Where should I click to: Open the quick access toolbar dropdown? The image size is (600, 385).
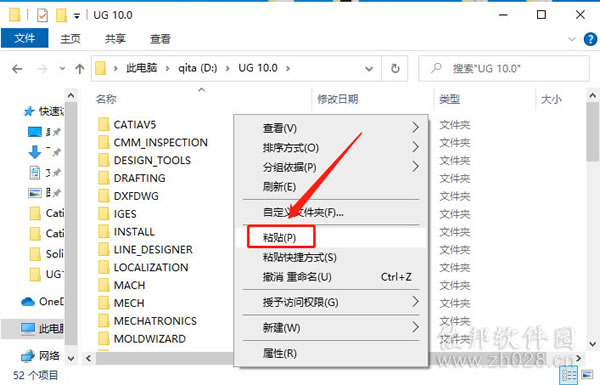[77, 16]
